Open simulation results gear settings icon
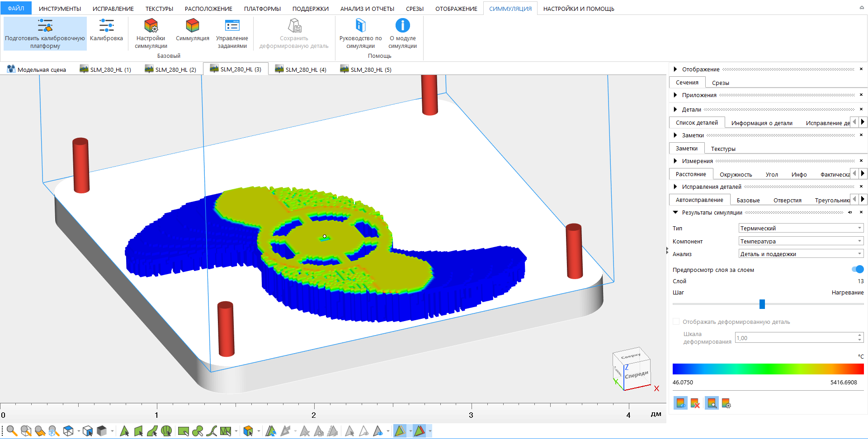 (x=726, y=403)
